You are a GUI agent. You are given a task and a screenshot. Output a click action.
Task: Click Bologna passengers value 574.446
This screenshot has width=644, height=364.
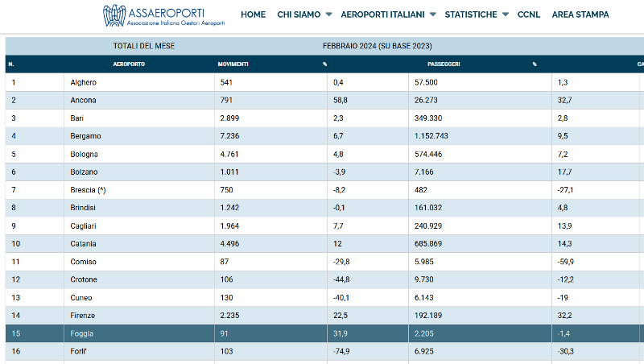click(428, 154)
